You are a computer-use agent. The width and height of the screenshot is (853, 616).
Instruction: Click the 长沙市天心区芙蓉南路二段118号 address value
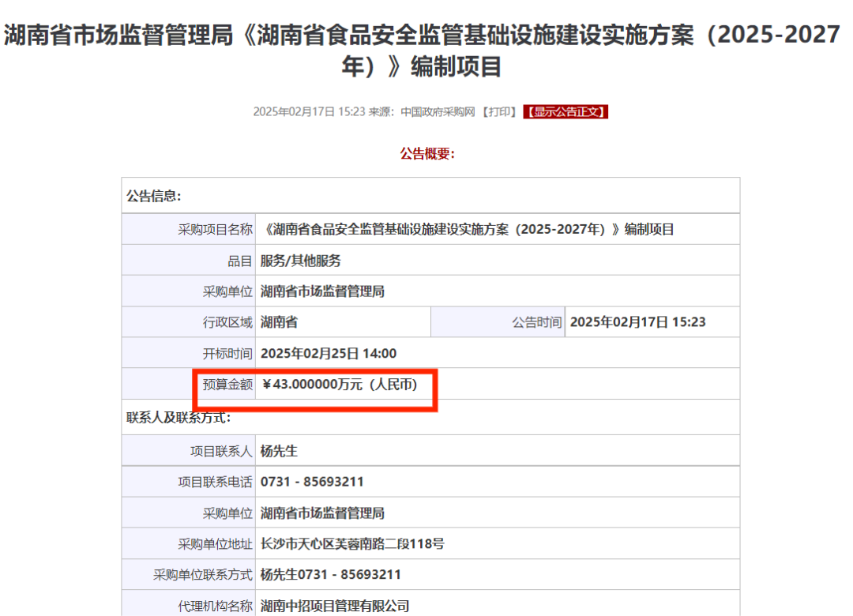tap(352, 543)
